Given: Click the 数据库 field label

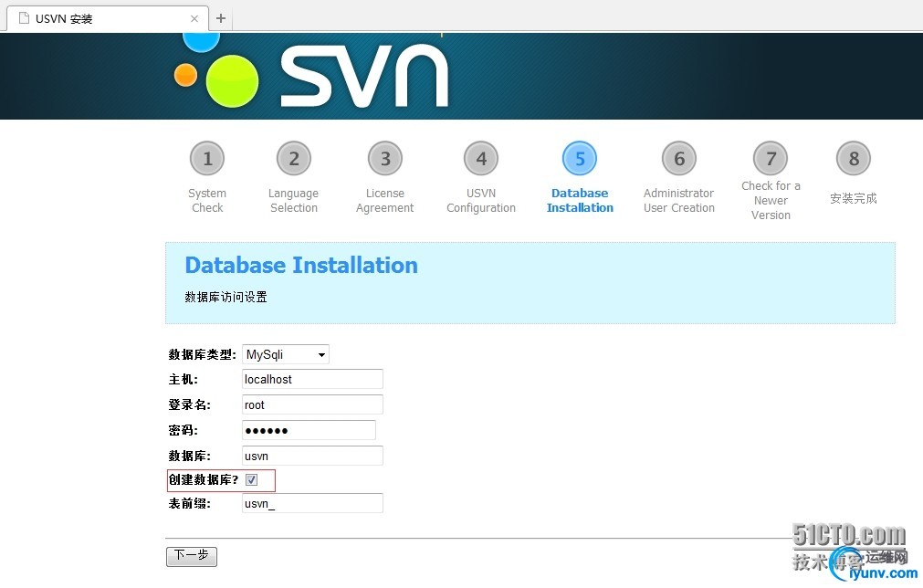Looking at the screenshot, I should (x=190, y=457).
